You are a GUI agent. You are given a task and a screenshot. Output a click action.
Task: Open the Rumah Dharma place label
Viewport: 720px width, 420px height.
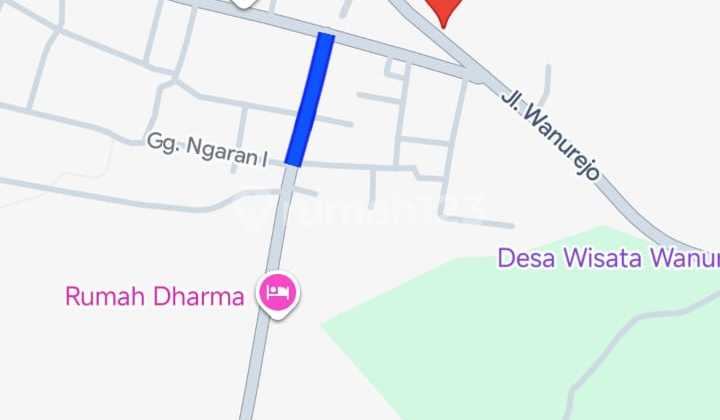pyautogui.click(x=155, y=297)
